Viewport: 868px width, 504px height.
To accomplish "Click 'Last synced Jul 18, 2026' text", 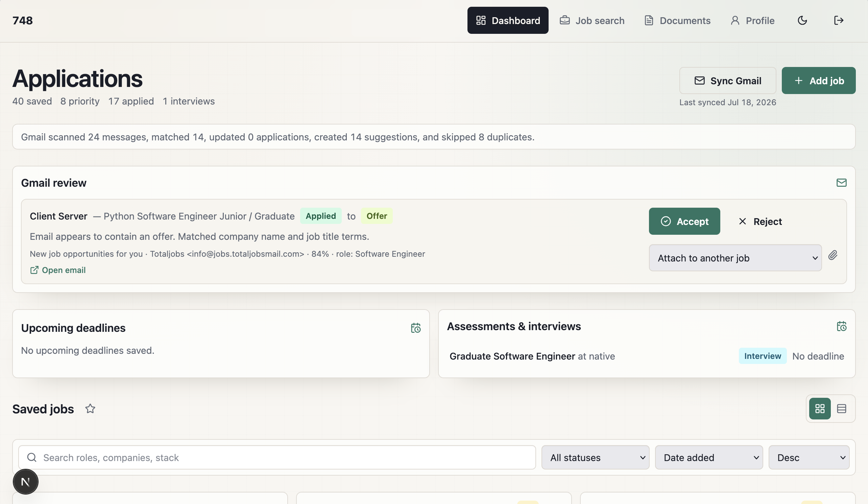I will [x=727, y=102].
